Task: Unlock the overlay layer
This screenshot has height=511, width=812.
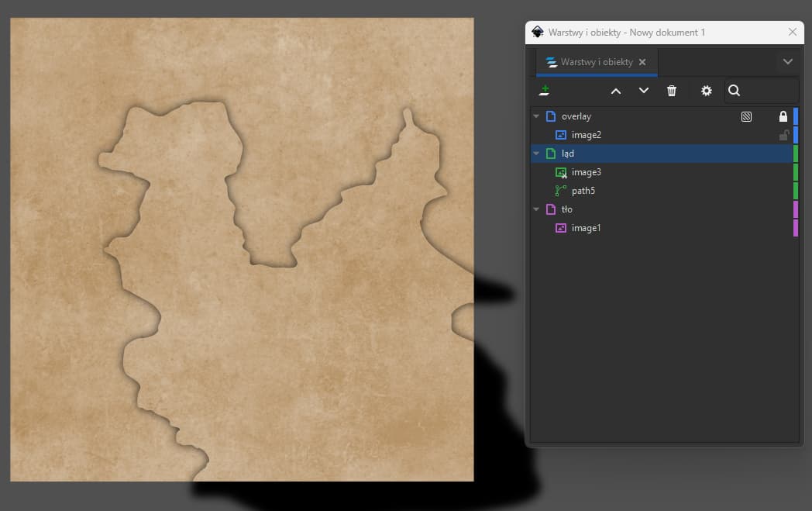Action: (783, 116)
